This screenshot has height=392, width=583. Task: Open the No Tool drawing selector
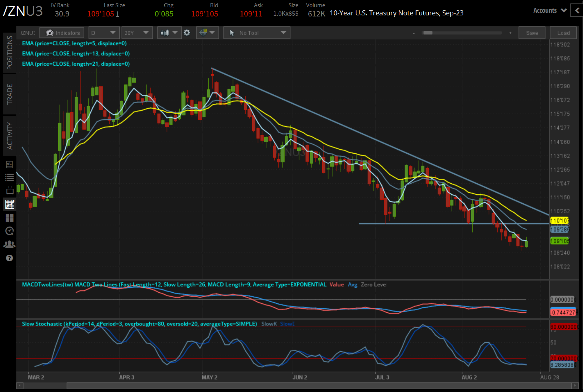pos(257,33)
